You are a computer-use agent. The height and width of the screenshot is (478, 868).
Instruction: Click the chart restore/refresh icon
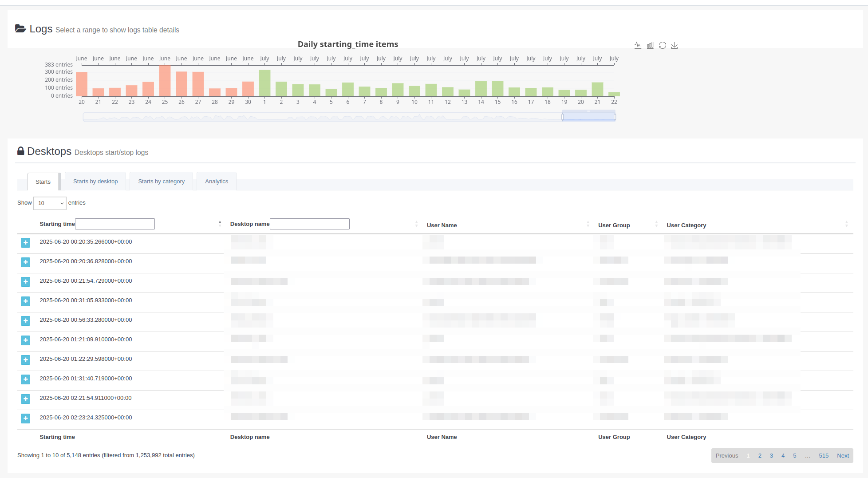pyautogui.click(x=663, y=45)
